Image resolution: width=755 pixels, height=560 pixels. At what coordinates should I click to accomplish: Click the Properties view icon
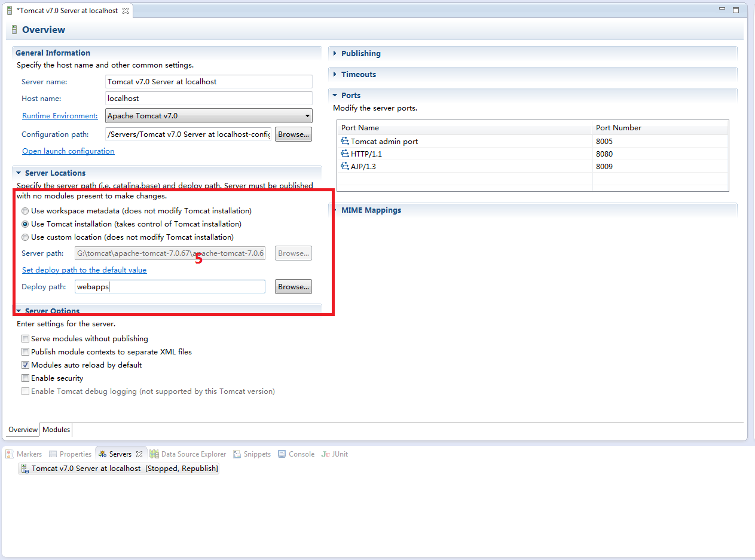[53, 454]
